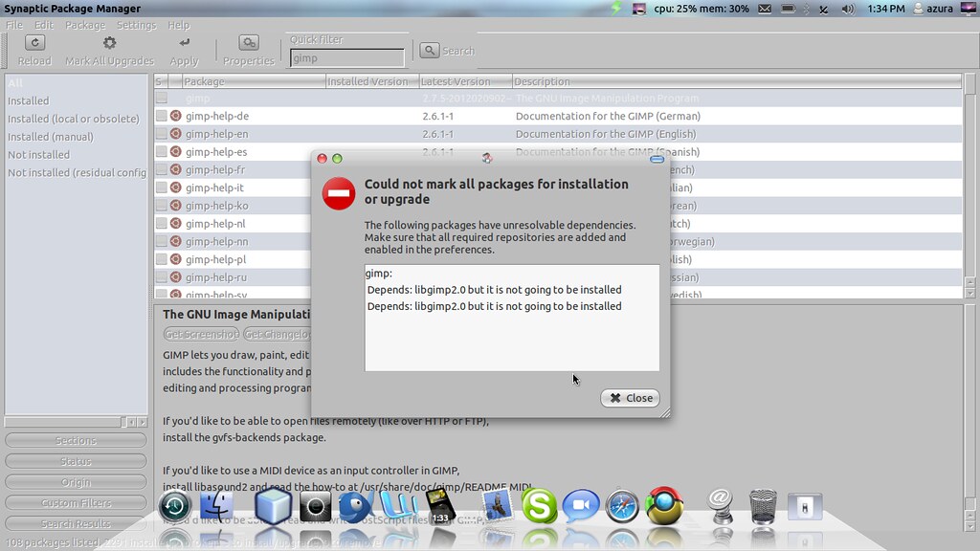Open the Trash bin in the dock

(763, 505)
